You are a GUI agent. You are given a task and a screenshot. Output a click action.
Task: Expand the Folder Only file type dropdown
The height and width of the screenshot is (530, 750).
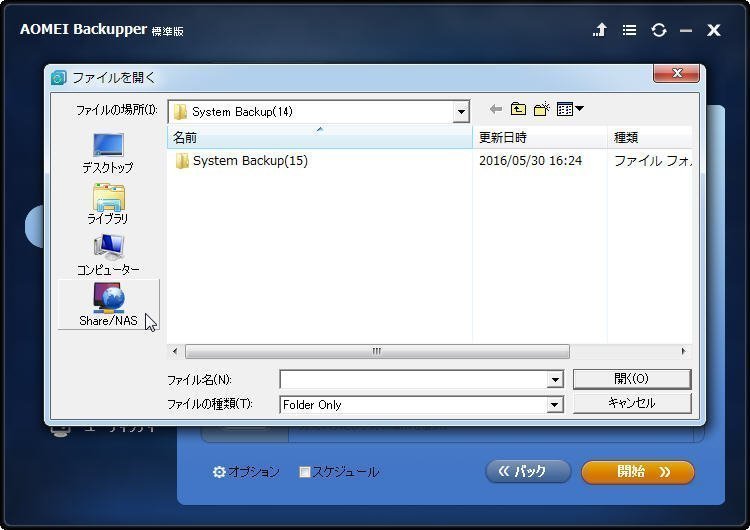coord(554,405)
